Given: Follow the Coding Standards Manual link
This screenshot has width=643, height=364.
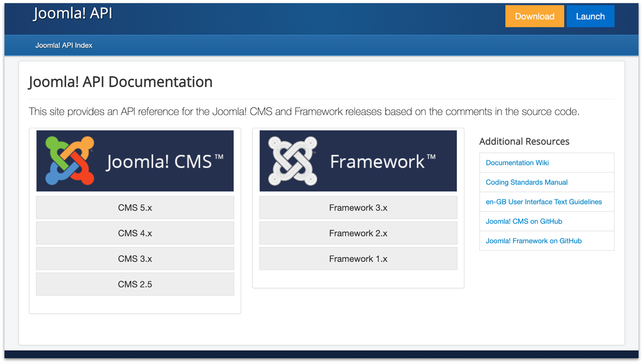Looking at the screenshot, I should (527, 182).
